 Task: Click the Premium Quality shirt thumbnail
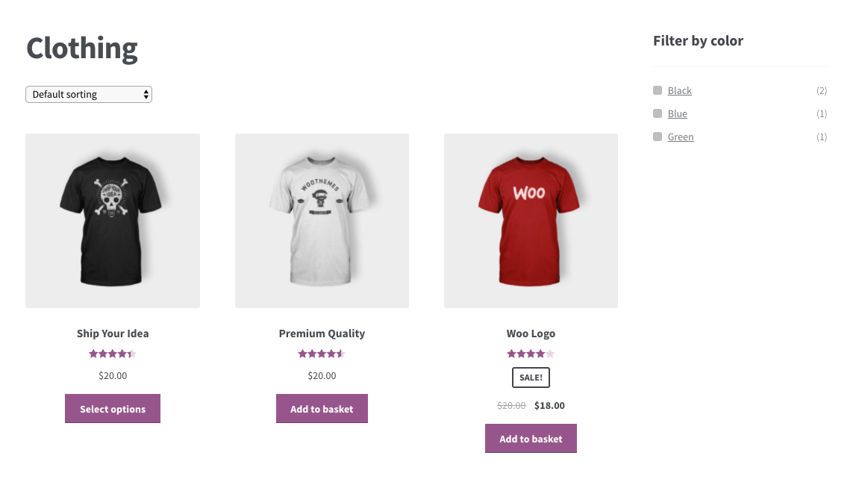click(x=322, y=220)
